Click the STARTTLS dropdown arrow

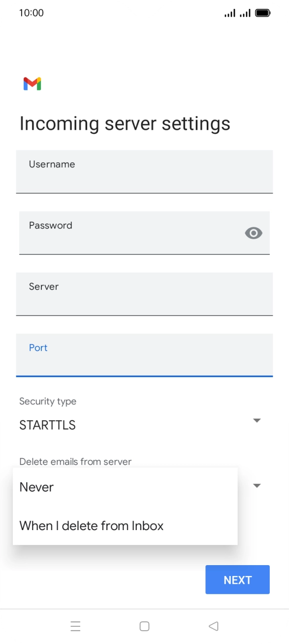click(x=257, y=420)
